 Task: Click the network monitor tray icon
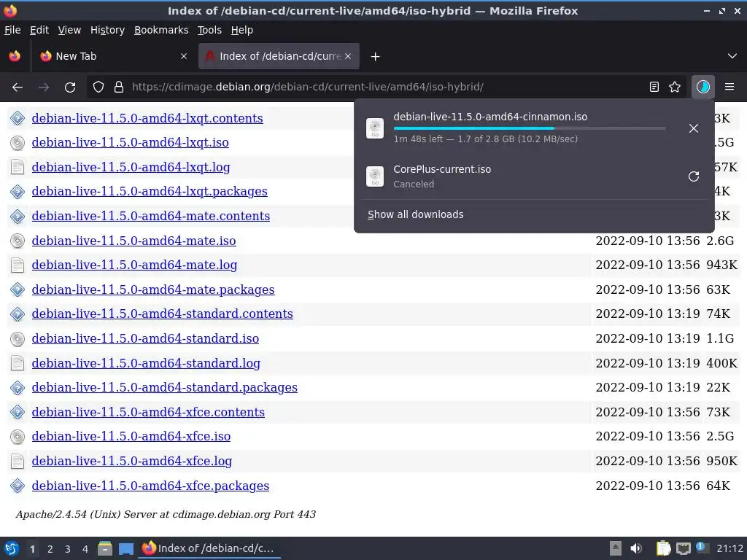(x=684, y=549)
